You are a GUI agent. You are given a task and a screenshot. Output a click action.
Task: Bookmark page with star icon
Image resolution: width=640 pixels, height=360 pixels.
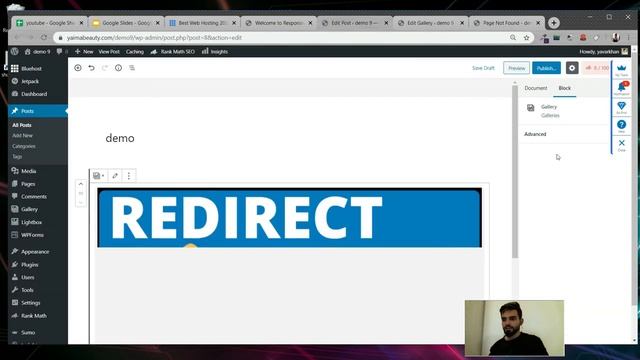point(527,38)
